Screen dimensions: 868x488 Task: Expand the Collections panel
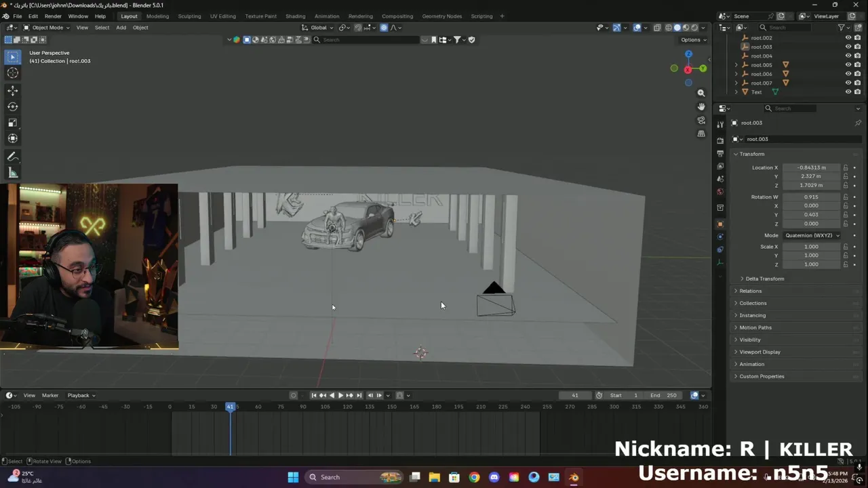pyautogui.click(x=753, y=303)
